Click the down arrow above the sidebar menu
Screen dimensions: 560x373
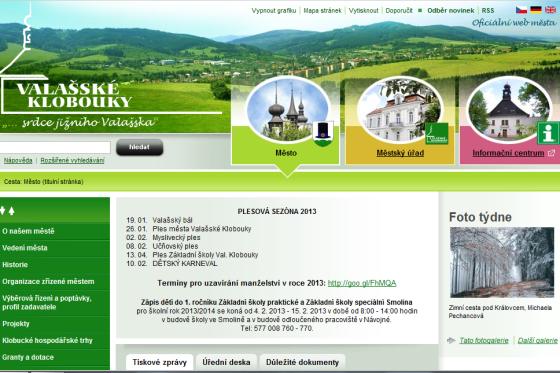(3, 210)
